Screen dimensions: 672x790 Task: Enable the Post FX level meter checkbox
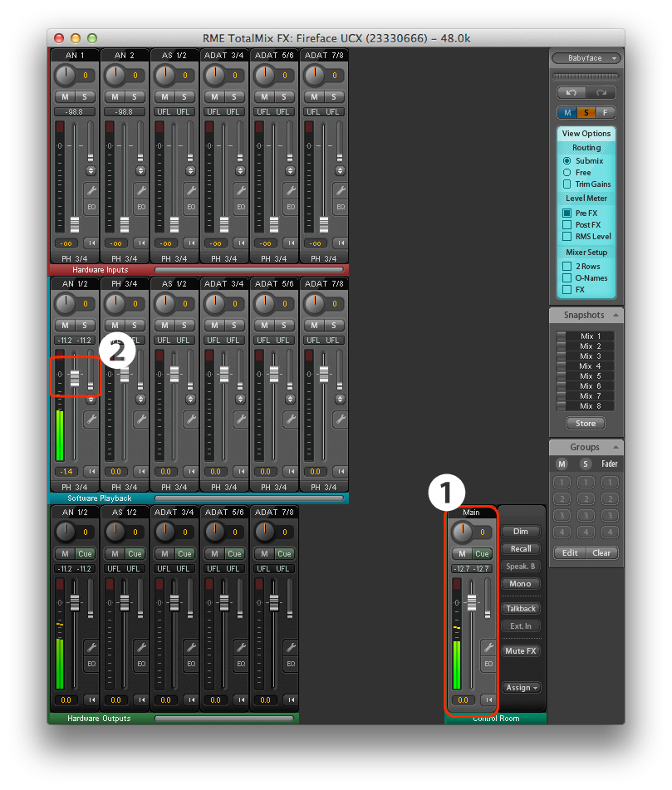[567, 225]
